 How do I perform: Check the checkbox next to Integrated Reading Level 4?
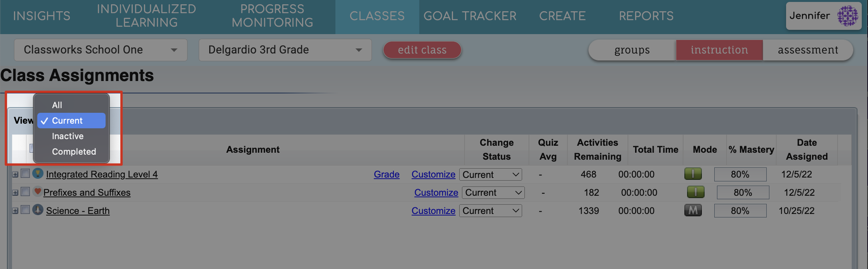[x=26, y=174]
